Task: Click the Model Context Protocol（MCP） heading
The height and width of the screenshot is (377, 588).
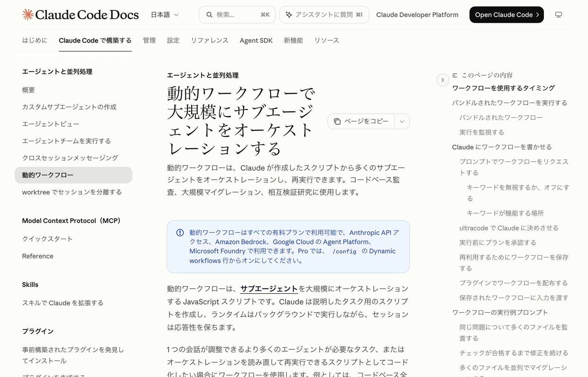Action: point(71,221)
